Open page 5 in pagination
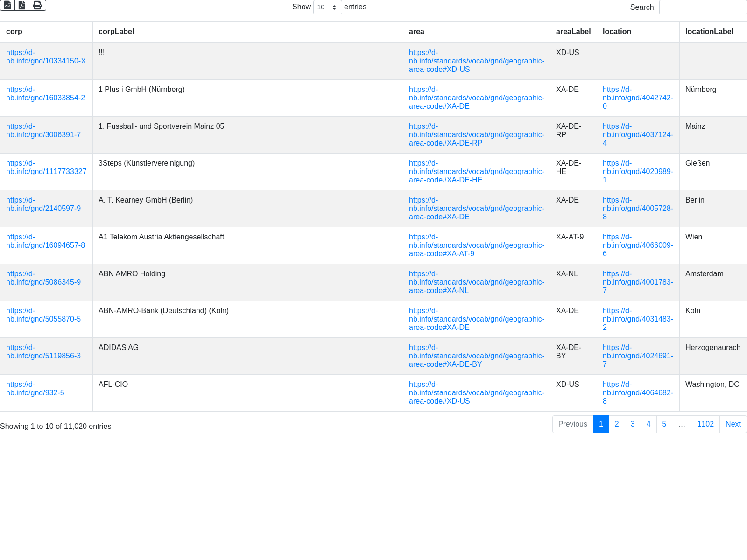The height and width of the screenshot is (560, 747). pyautogui.click(x=664, y=424)
